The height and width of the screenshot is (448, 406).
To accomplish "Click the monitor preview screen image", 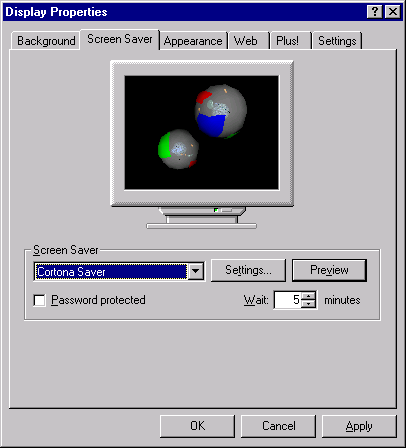I will click(202, 133).
